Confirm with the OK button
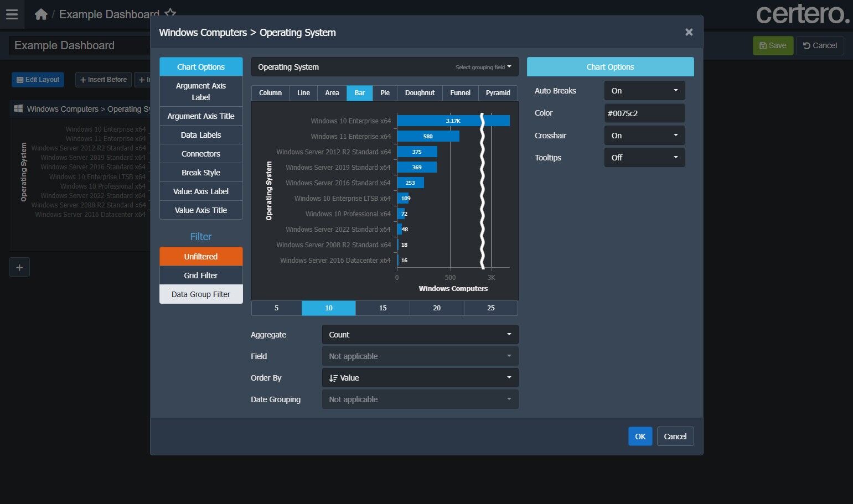Image resolution: width=853 pixels, height=504 pixels. coord(640,437)
